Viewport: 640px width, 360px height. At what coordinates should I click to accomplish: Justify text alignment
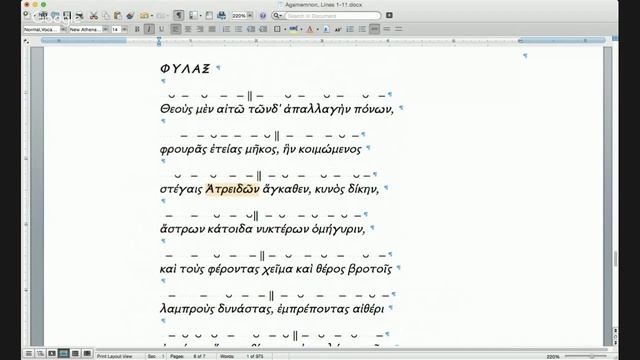(212, 29)
